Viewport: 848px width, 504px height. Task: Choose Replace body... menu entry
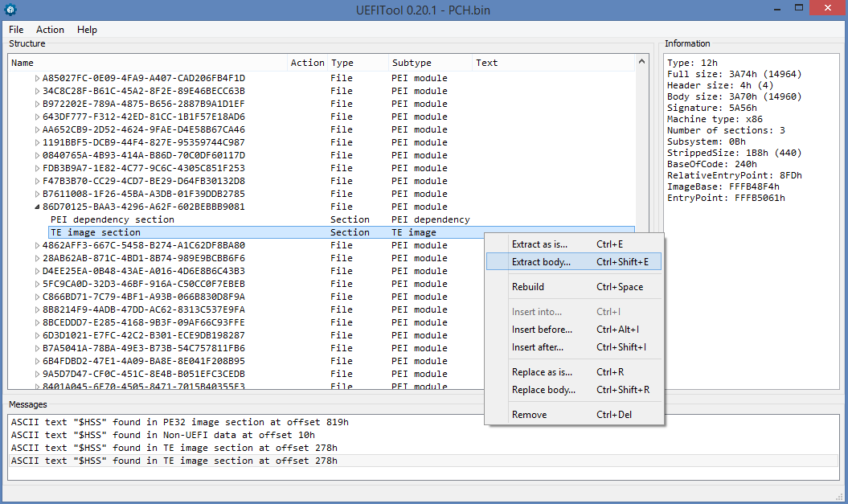click(573, 390)
